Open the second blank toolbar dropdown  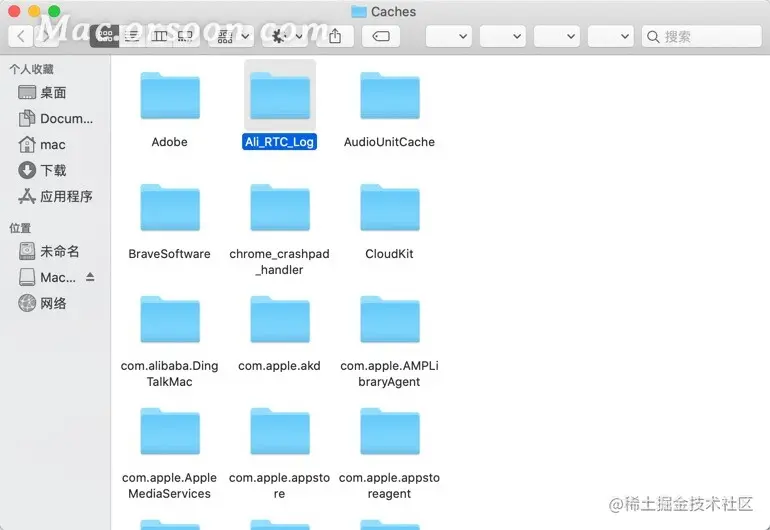tap(503, 36)
